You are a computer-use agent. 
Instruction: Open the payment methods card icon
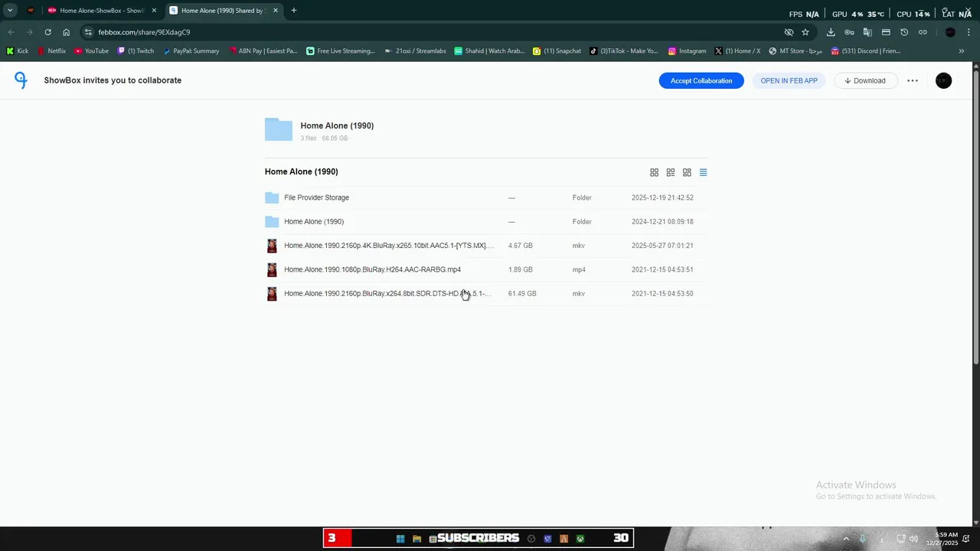coord(886,32)
